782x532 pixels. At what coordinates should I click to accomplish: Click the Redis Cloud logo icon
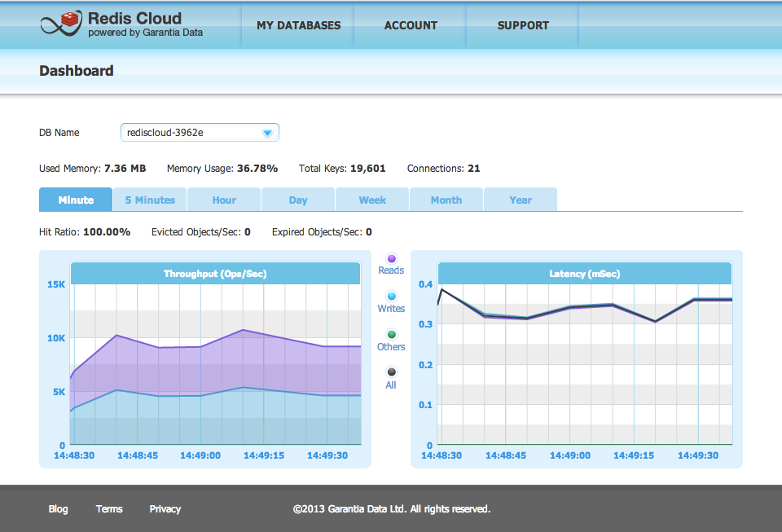coord(61,24)
